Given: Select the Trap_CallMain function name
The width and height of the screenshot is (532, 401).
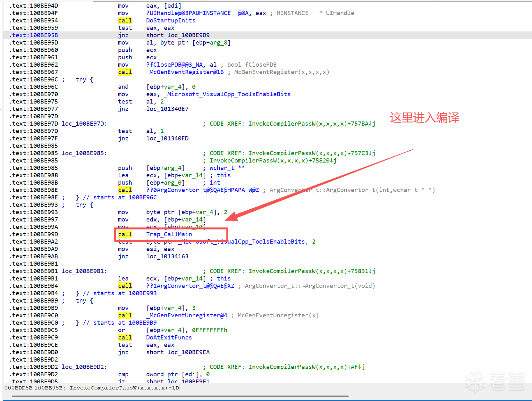Looking at the screenshot, I should tap(169, 234).
